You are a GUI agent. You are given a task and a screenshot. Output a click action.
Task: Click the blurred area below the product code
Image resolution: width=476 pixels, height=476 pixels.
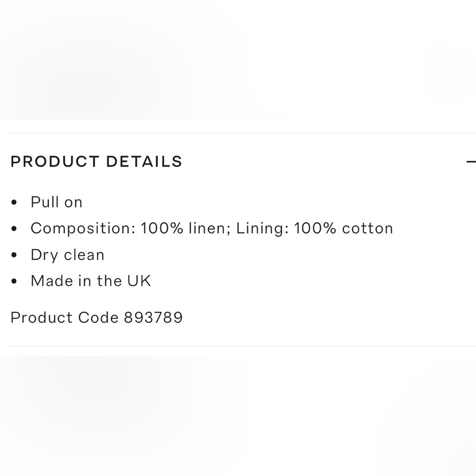(238, 414)
